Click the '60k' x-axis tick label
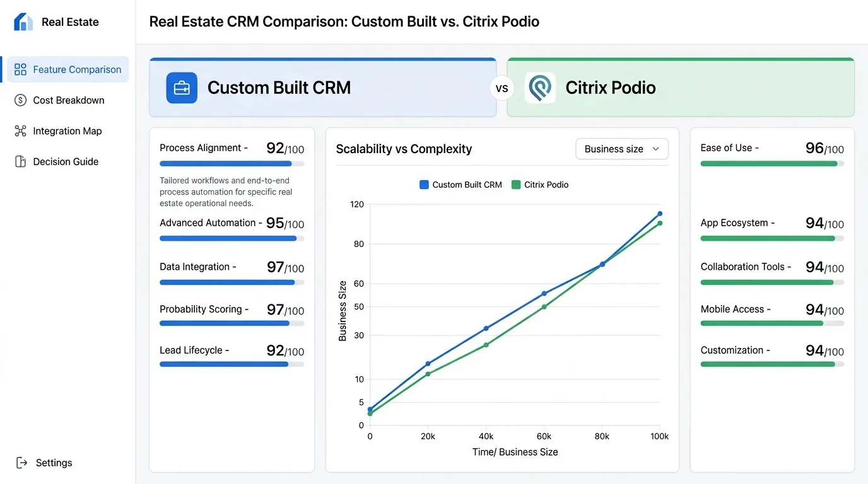The width and height of the screenshot is (868, 484). [x=544, y=436]
